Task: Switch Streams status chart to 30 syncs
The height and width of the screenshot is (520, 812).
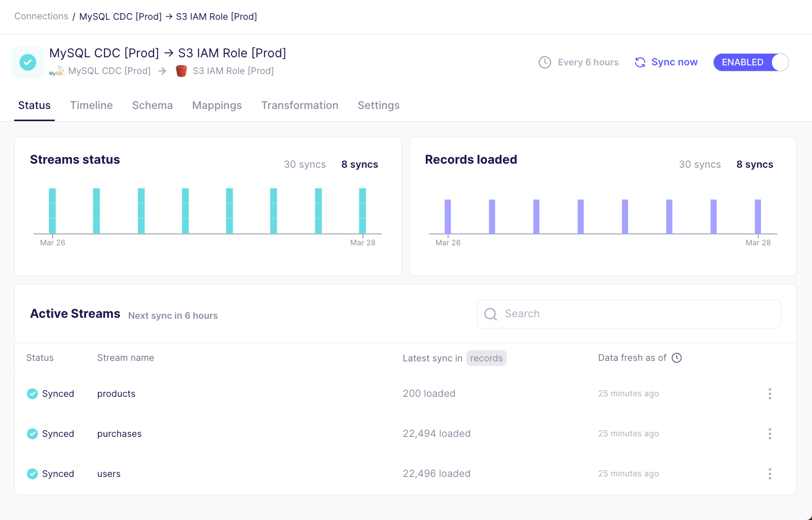Action: pyautogui.click(x=305, y=164)
